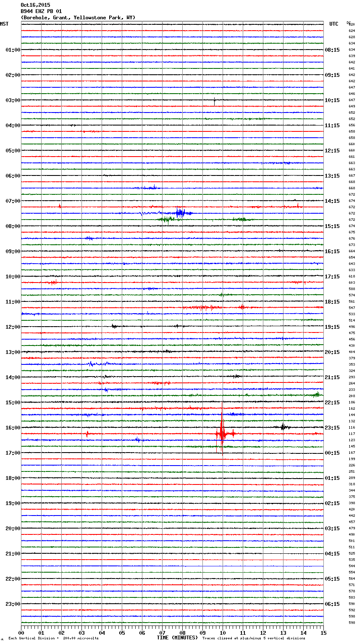Select the 03:00 MST hour label
357x644 pixels.
pyautogui.click(x=13, y=100)
